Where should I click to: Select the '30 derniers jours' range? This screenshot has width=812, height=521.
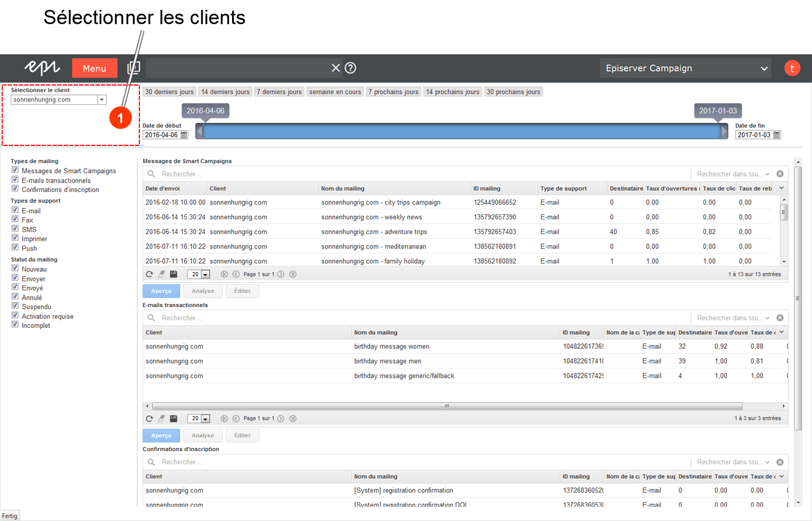click(x=169, y=92)
